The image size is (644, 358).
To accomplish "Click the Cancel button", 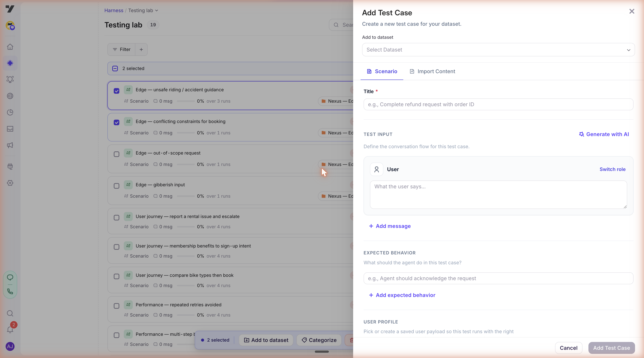I will tap(568, 348).
